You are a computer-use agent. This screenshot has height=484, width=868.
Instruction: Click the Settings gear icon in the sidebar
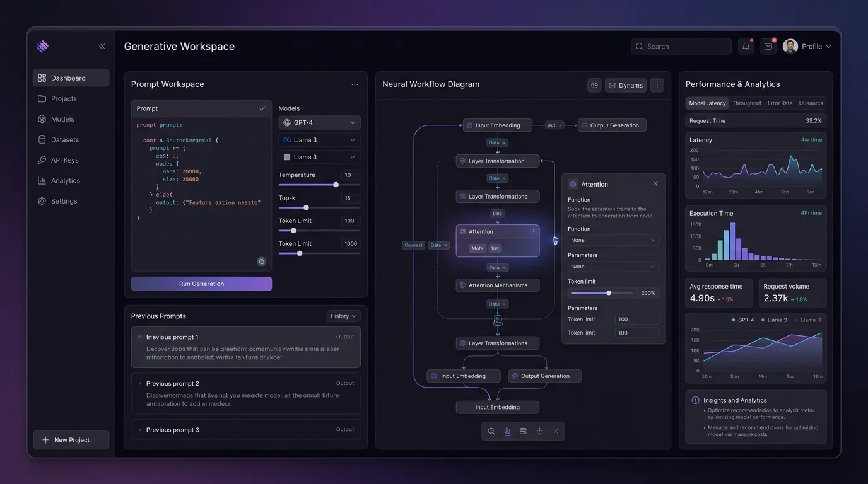click(42, 201)
